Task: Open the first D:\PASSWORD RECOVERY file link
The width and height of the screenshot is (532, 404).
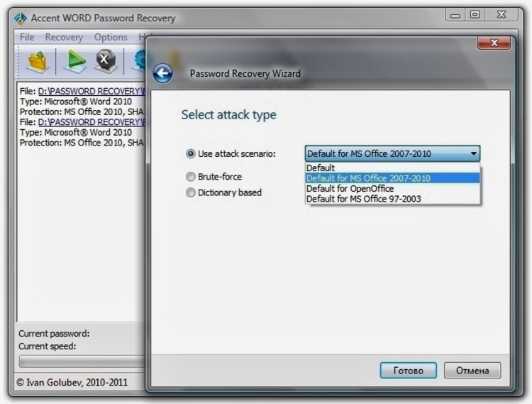Action: (x=92, y=92)
